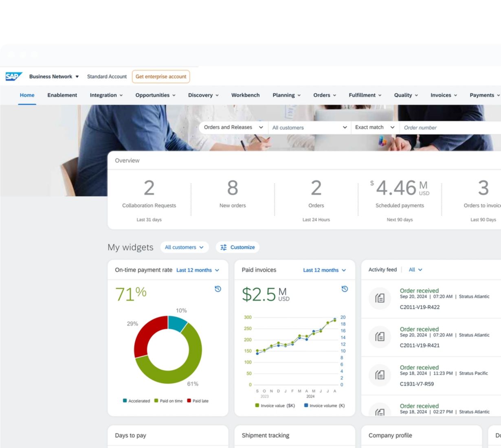Expand the Exact match dropdown
This screenshot has width=501, height=448.
pos(375,127)
